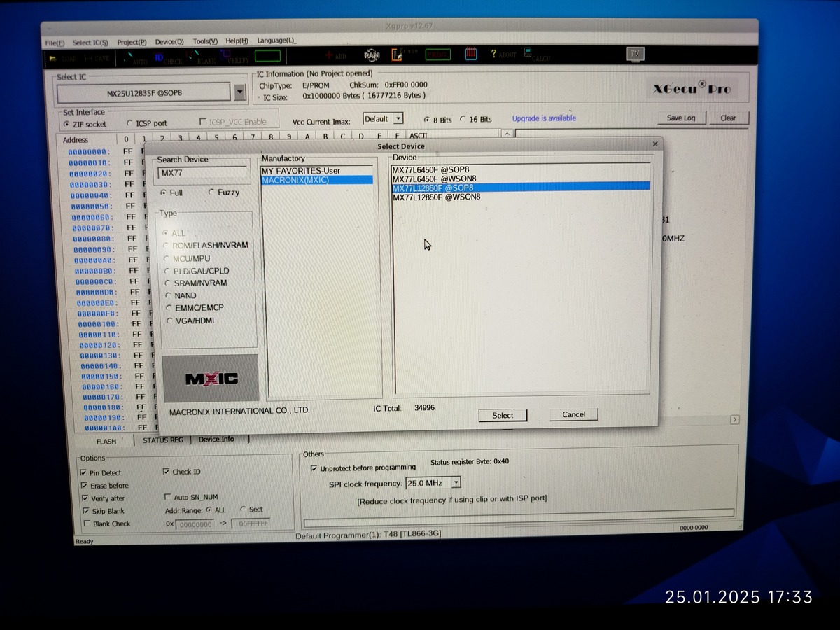Open the CALCU calculator icon

pos(536,55)
